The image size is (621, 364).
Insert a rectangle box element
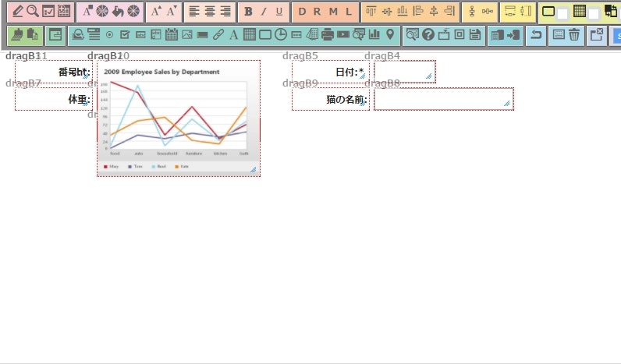point(265,35)
